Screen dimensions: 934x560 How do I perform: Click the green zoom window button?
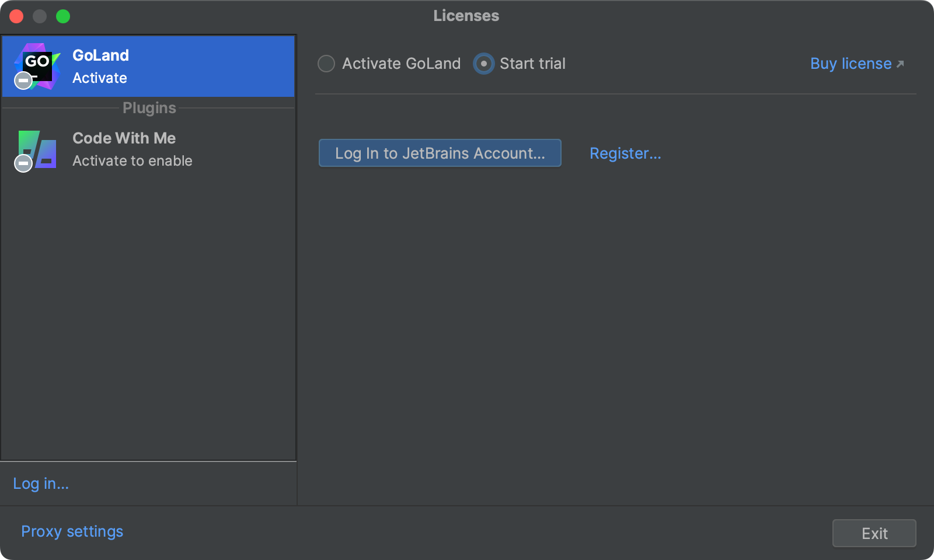tap(63, 16)
